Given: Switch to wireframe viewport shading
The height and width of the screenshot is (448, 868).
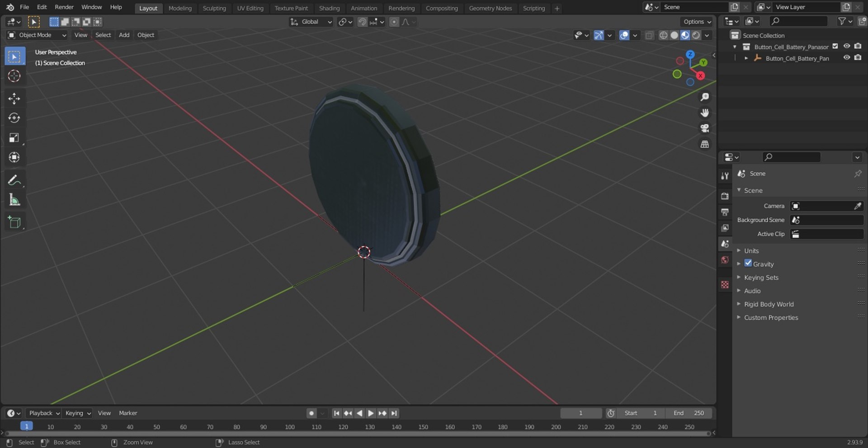Looking at the screenshot, I should pos(663,35).
